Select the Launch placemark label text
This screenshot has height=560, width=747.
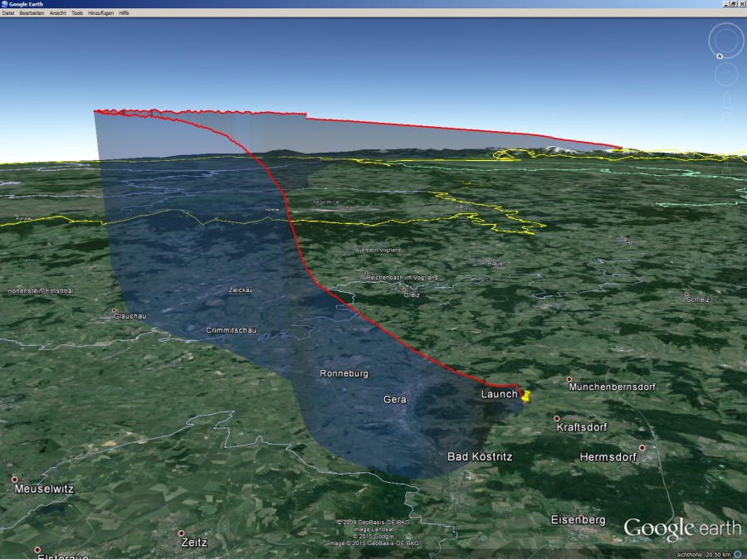tap(499, 394)
